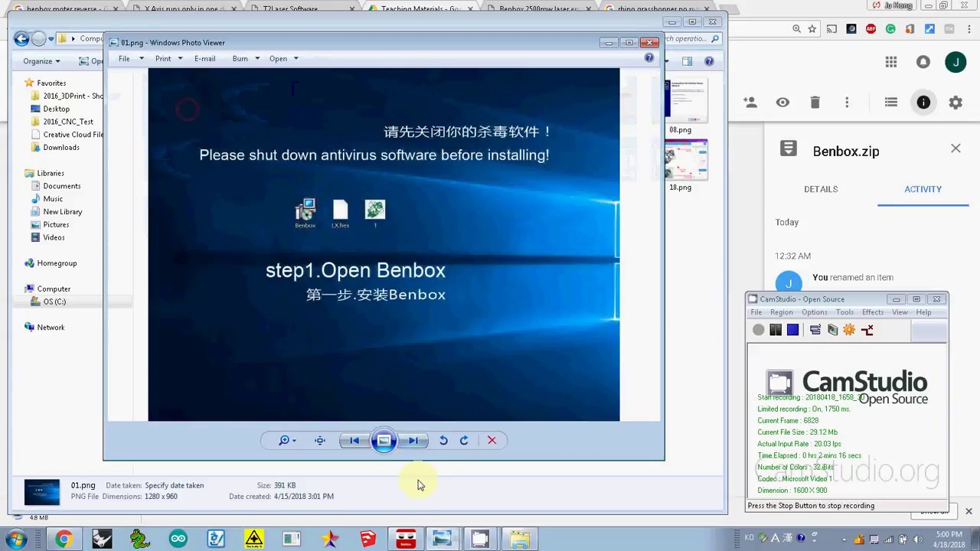Click the Windows Start button
This screenshot has height=551, width=980.
click(16, 539)
